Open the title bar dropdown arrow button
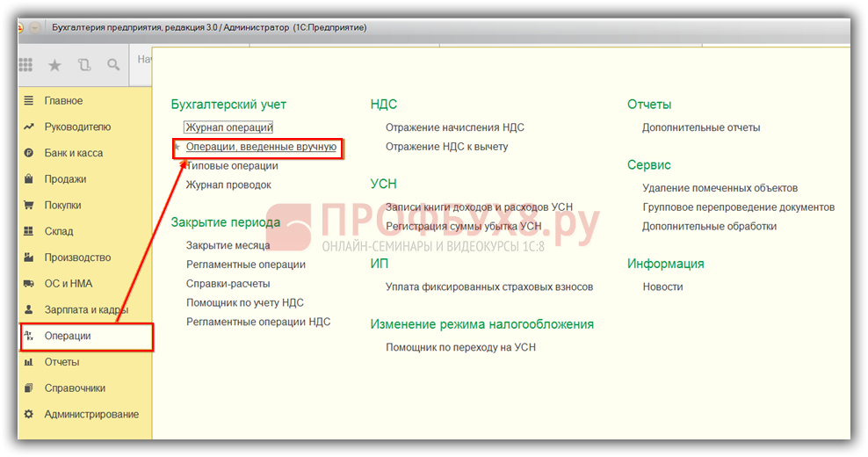868x457 pixels. pyautogui.click(x=35, y=27)
